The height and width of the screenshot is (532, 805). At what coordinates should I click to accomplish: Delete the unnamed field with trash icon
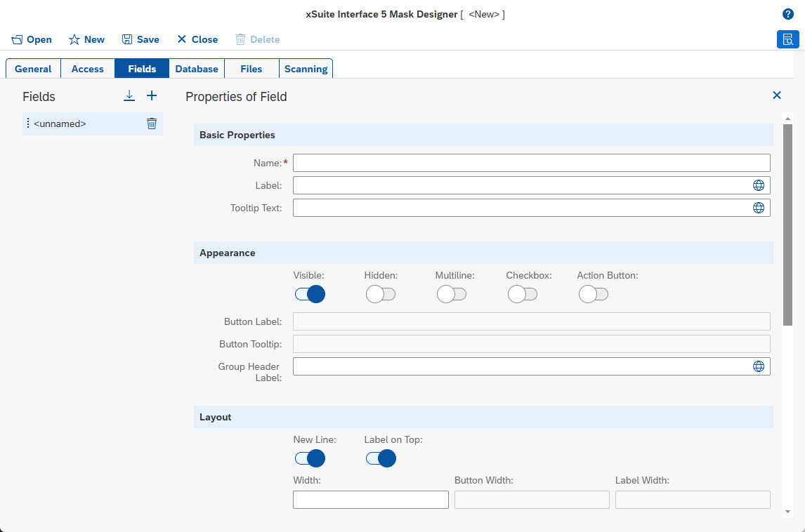pyautogui.click(x=152, y=124)
